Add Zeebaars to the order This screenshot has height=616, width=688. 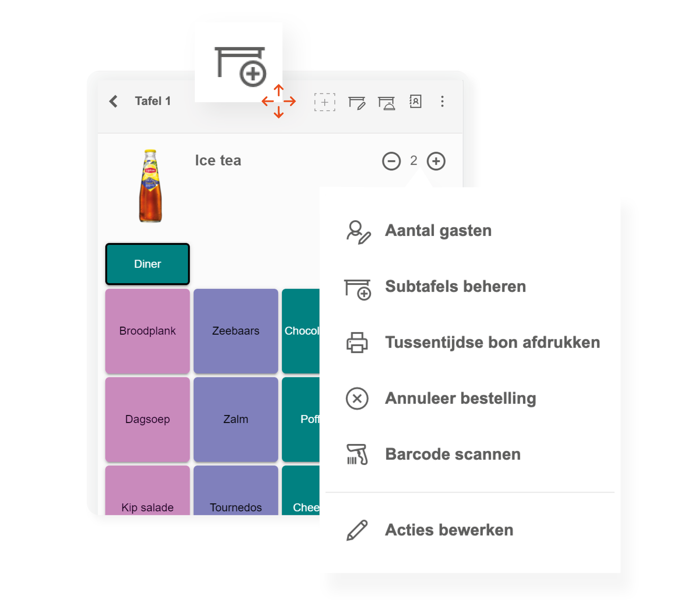click(235, 331)
